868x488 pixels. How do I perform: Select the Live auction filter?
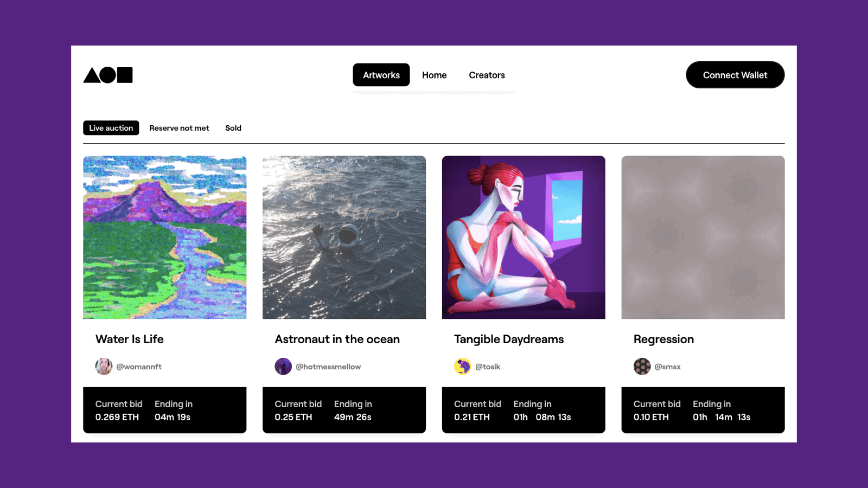click(111, 128)
